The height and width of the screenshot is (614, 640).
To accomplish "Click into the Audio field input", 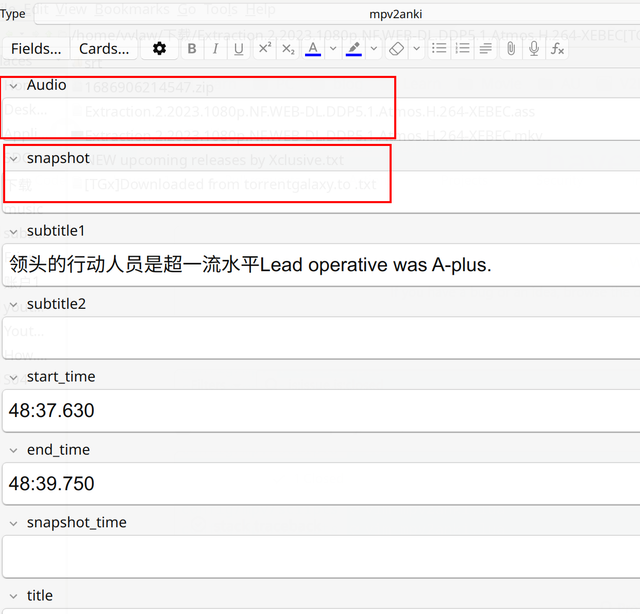I will click(322, 118).
